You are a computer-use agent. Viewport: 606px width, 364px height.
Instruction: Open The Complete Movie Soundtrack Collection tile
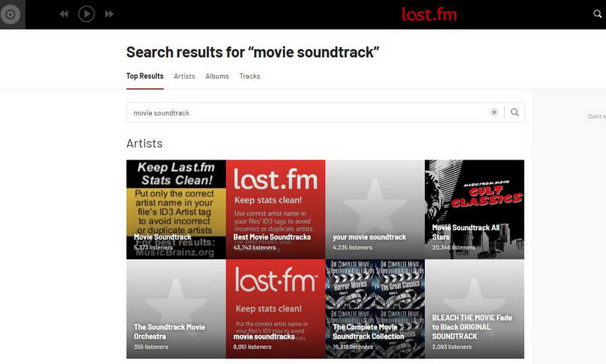[375, 309]
